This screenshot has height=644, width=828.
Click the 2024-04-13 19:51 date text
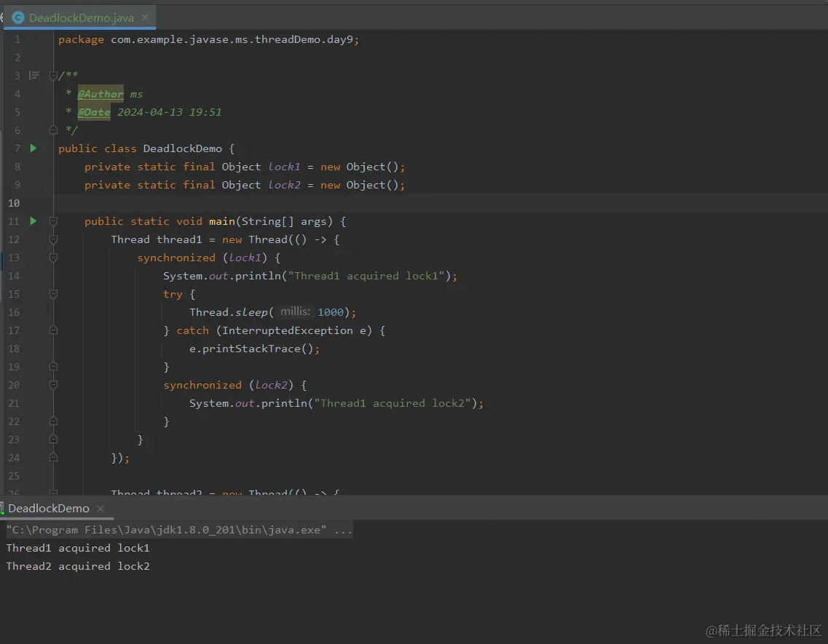(x=170, y=112)
